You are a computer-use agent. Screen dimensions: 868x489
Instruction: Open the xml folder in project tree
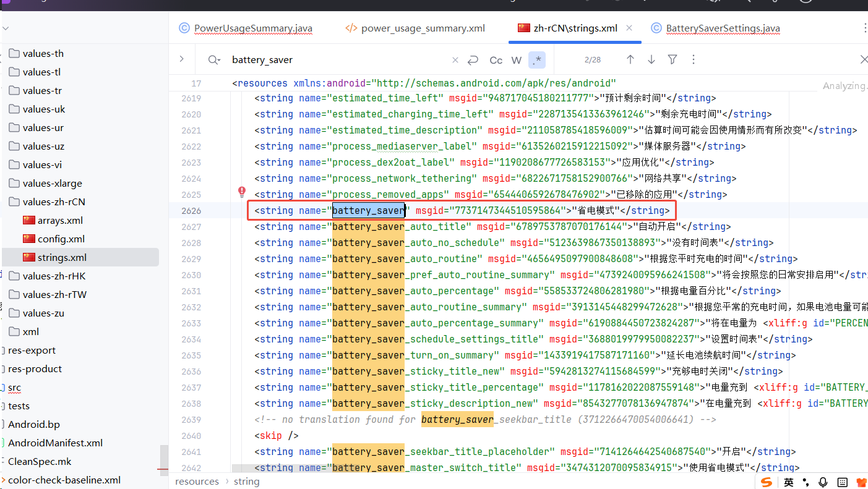[24, 332]
